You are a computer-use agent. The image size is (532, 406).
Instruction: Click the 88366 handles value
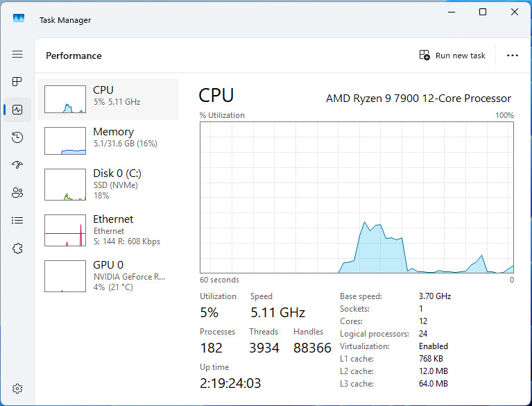[x=313, y=348]
